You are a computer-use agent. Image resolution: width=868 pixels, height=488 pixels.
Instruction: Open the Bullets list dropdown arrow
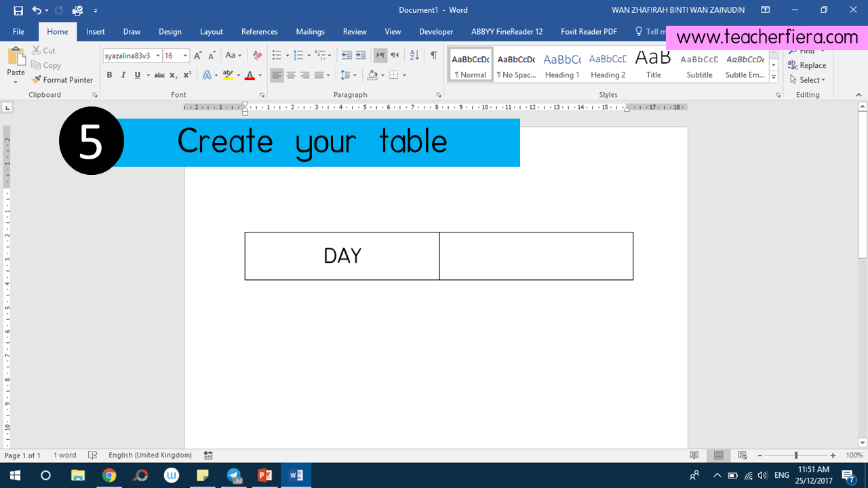(x=287, y=55)
